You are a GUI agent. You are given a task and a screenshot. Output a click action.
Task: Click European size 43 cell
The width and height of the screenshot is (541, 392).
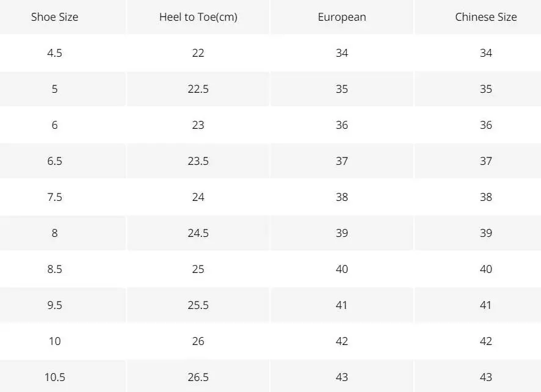(342, 377)
